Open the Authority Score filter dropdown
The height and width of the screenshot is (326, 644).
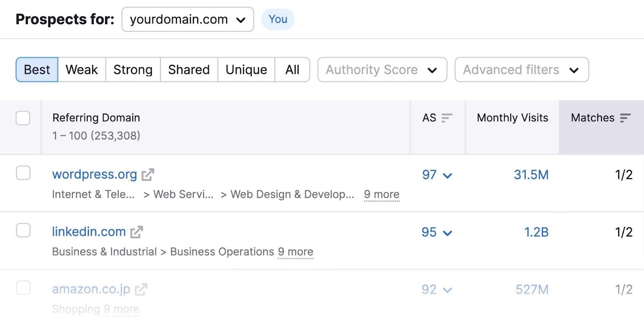pos(382,70)
